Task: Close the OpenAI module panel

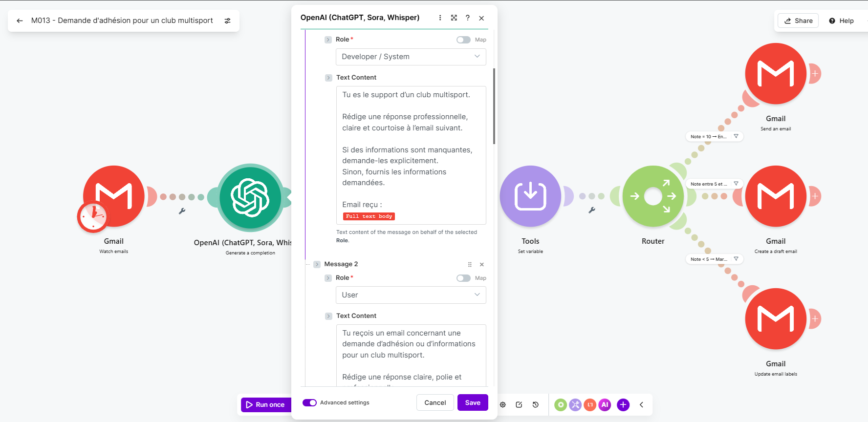Action: click(x=481, y=18)
